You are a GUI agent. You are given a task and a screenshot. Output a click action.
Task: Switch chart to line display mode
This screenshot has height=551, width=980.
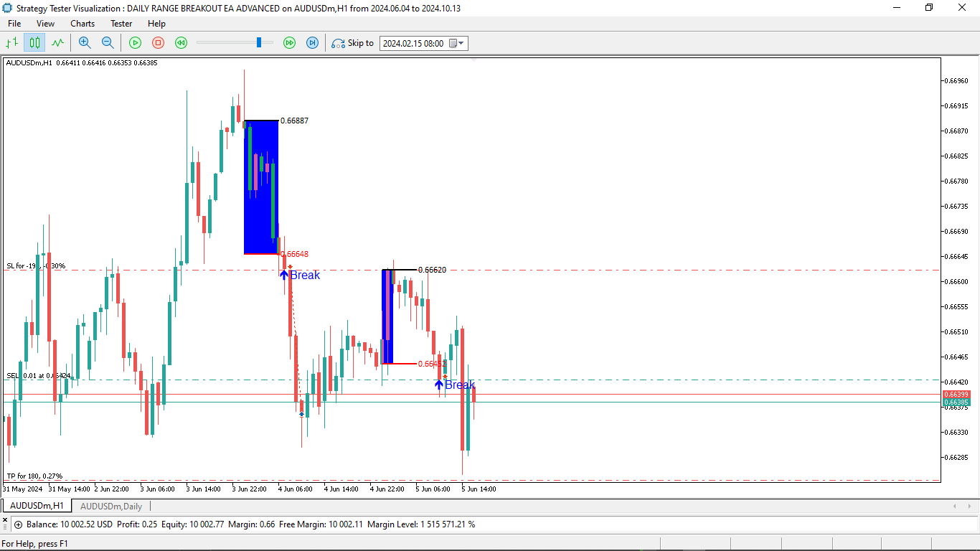57,43
